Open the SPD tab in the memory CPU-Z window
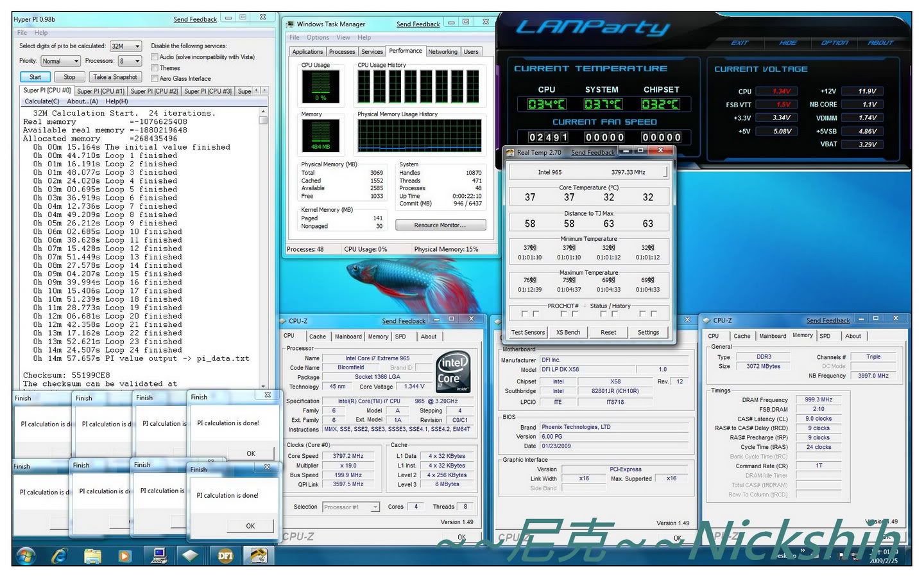Screen dimensions: 924x578 point(825,336)
